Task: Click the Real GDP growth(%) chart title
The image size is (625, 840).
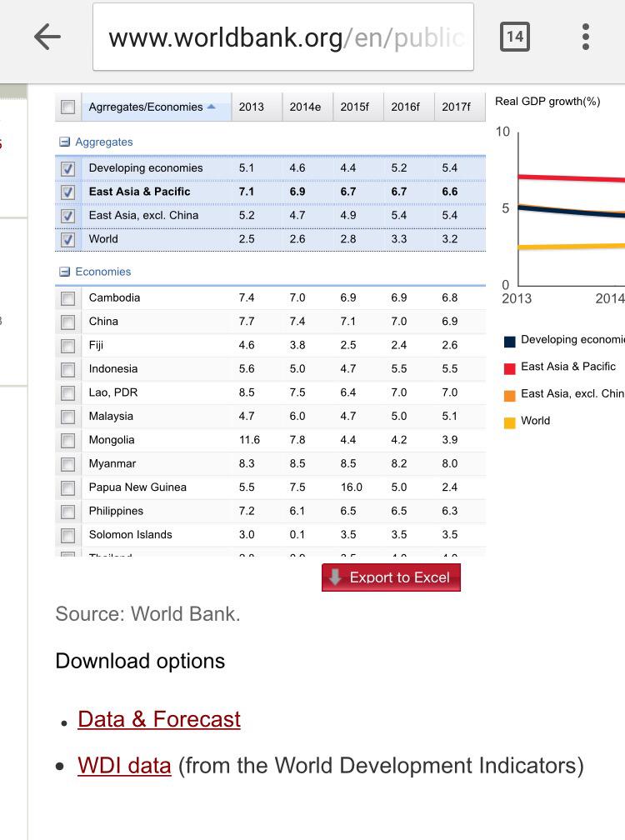Action: (547, 102)
